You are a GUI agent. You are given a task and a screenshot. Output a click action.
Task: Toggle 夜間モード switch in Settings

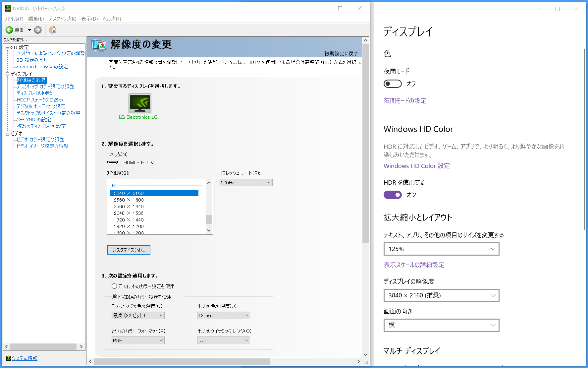click(x=393, y=84)
